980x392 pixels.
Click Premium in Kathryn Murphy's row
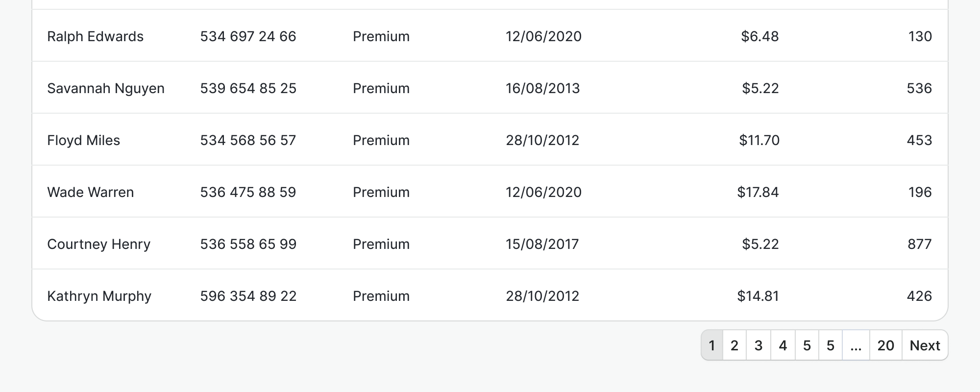click(381, 296)
